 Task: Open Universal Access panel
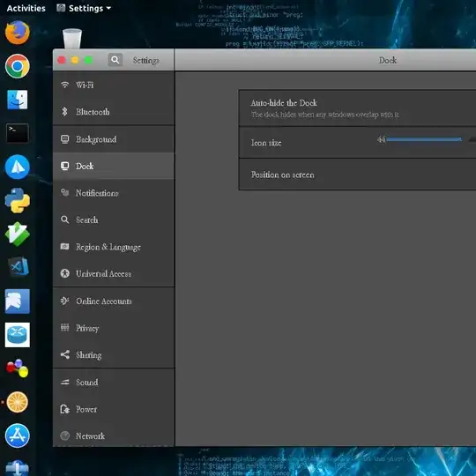point(114,273)
